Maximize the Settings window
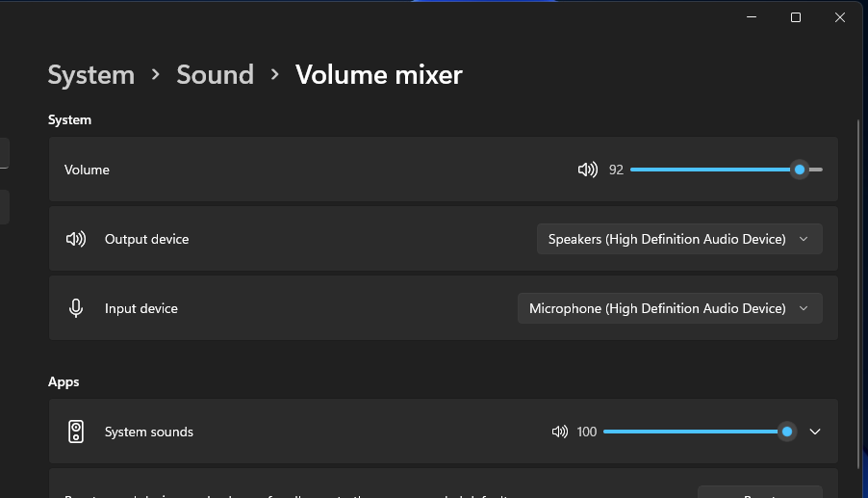 click(796, 17)
